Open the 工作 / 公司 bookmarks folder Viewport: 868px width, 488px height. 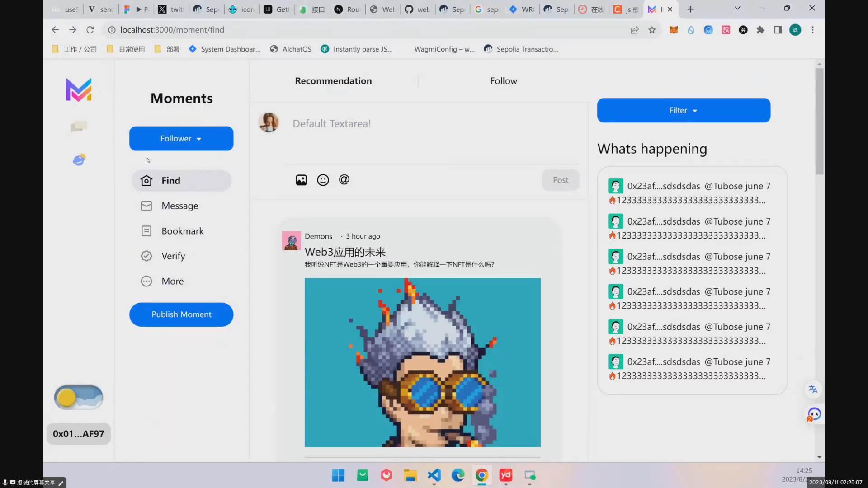[x=75, y=49]
